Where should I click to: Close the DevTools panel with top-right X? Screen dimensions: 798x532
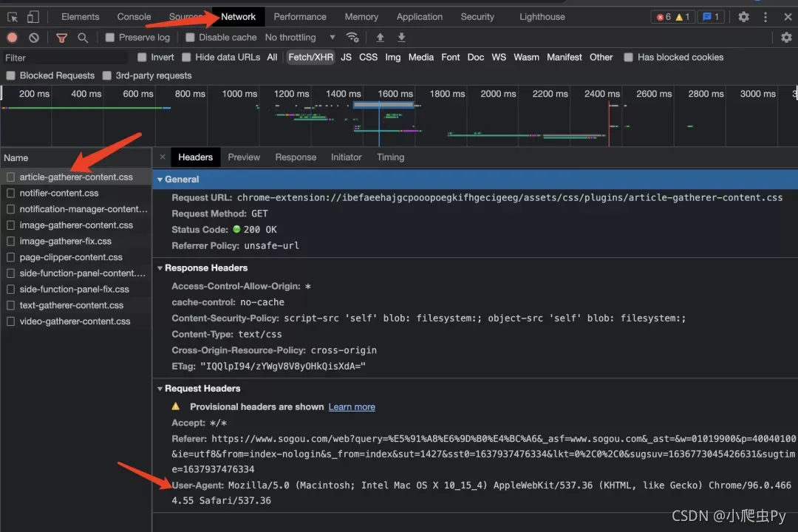pyautogui.click(x=788, y=17)
